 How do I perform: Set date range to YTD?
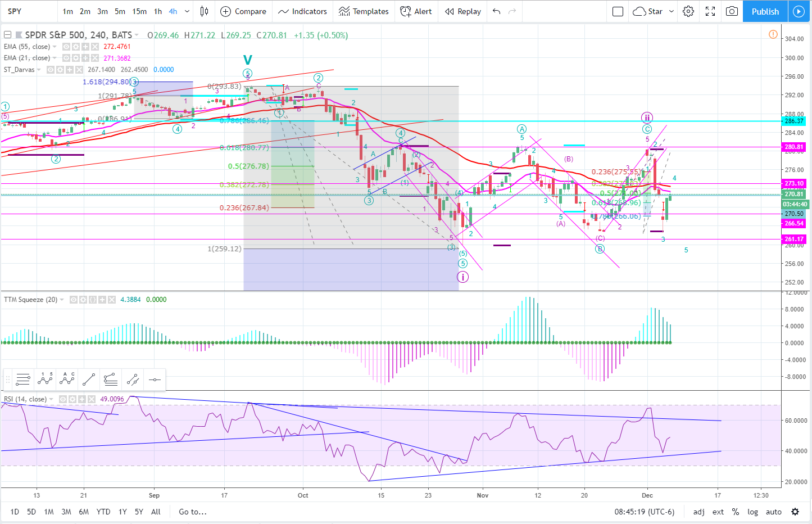tap(103, 512)
